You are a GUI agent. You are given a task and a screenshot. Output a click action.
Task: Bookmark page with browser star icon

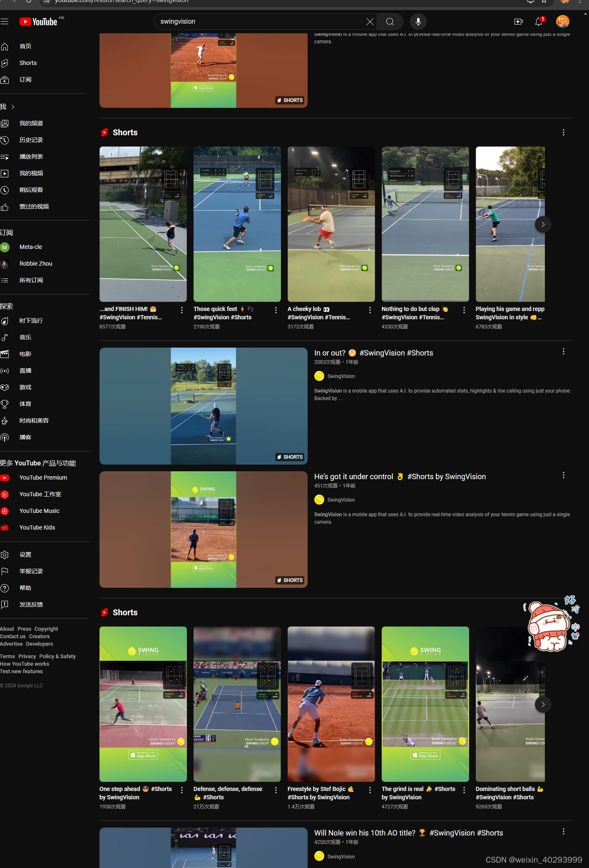click(544, 2)
